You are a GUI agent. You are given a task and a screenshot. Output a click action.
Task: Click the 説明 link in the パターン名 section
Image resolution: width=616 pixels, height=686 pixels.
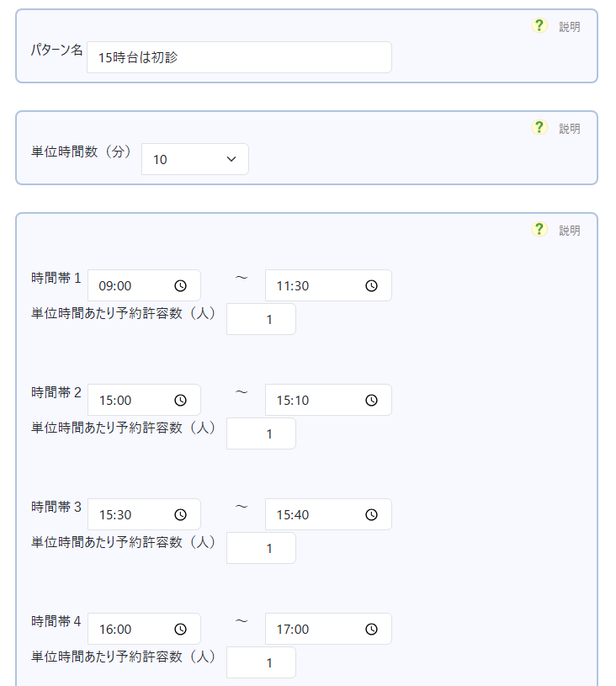[x=570, y=27]
